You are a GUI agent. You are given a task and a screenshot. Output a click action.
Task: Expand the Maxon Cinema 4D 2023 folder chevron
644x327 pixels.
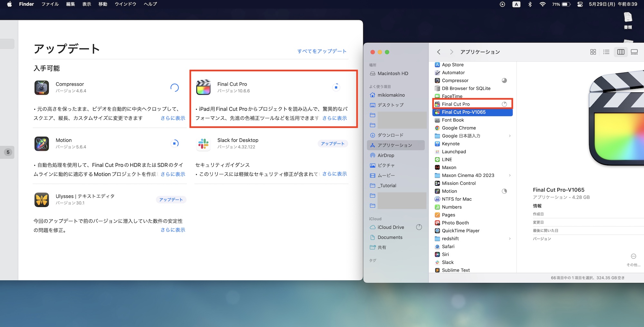point(510,175)
